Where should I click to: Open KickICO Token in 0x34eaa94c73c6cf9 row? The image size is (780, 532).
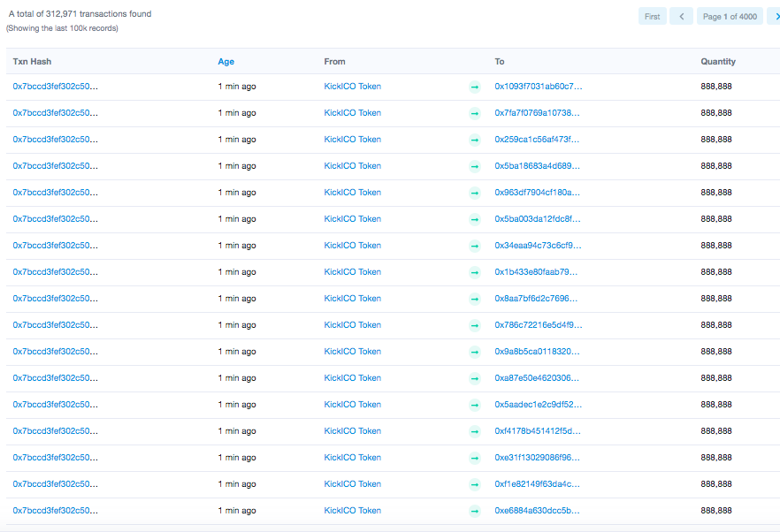[352, 245]
